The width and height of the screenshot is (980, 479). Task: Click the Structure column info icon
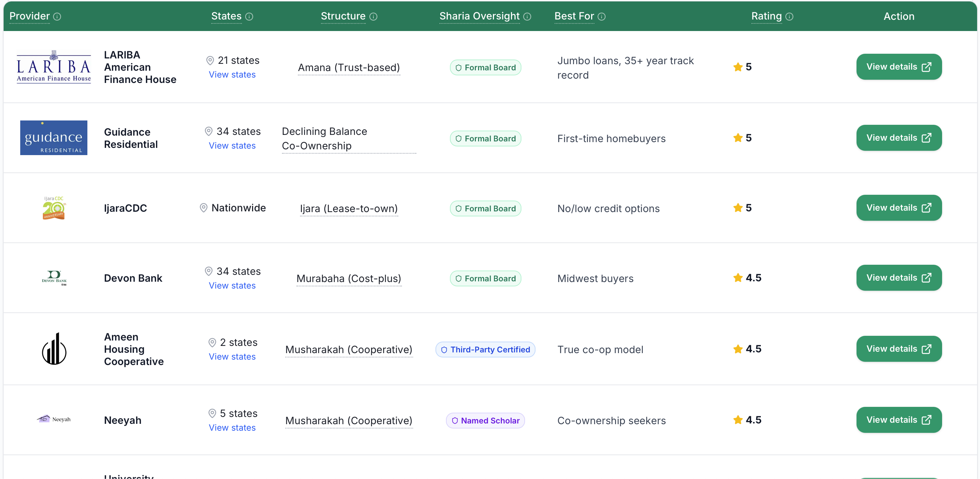(x=374, y=16)
